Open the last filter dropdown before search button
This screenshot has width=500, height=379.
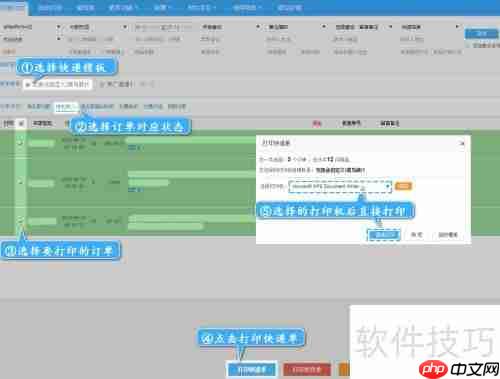tap(430, 27)
